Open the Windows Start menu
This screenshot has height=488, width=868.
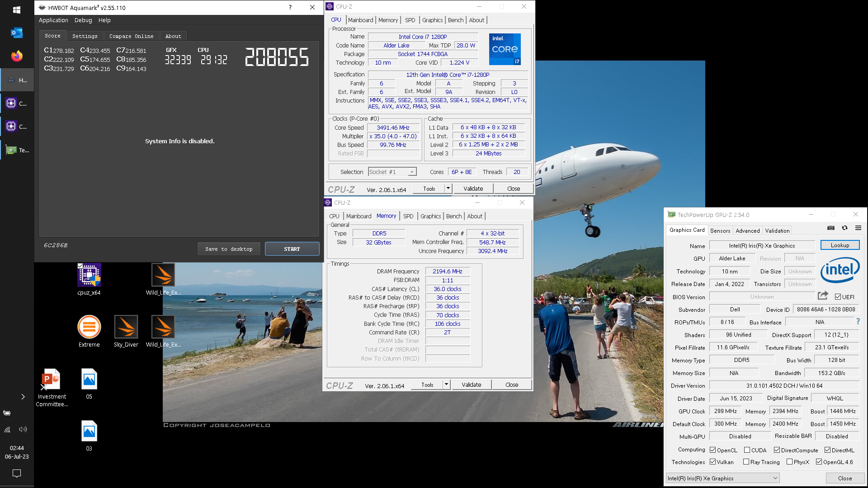point(17,9)
